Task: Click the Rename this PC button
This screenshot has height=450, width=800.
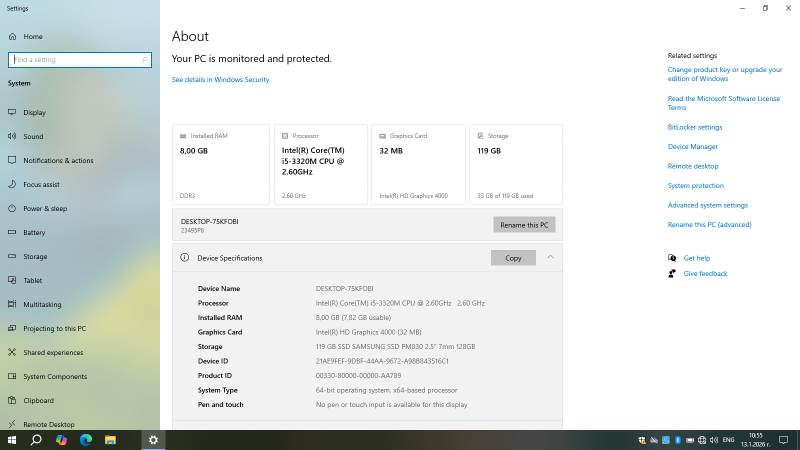Action: click(524, 225)
